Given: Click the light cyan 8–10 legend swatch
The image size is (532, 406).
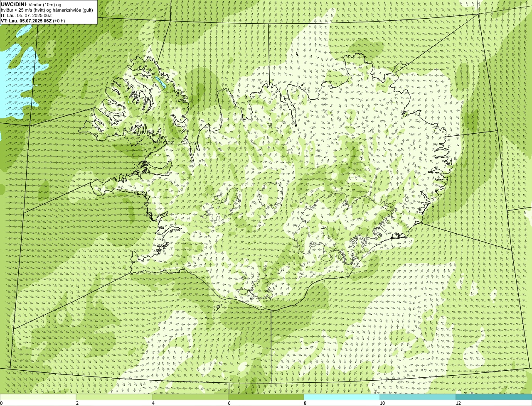Looking at the screenshot, I should 342,397.
